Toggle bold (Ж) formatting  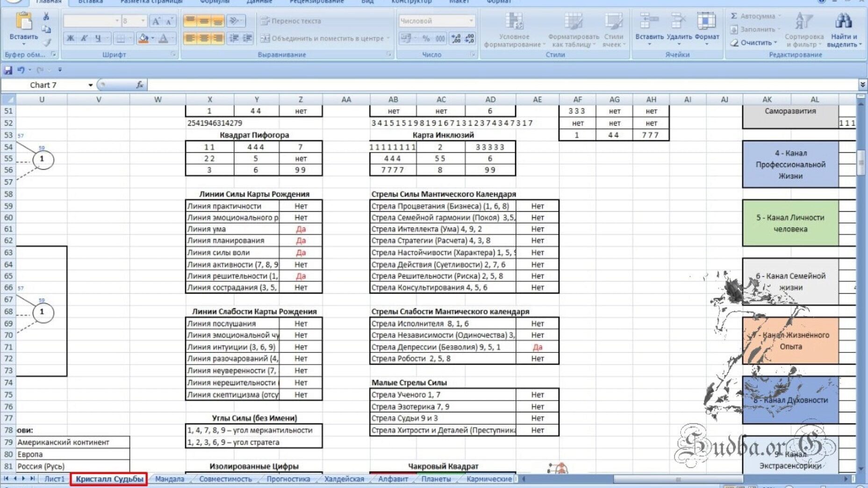(71, 38)
